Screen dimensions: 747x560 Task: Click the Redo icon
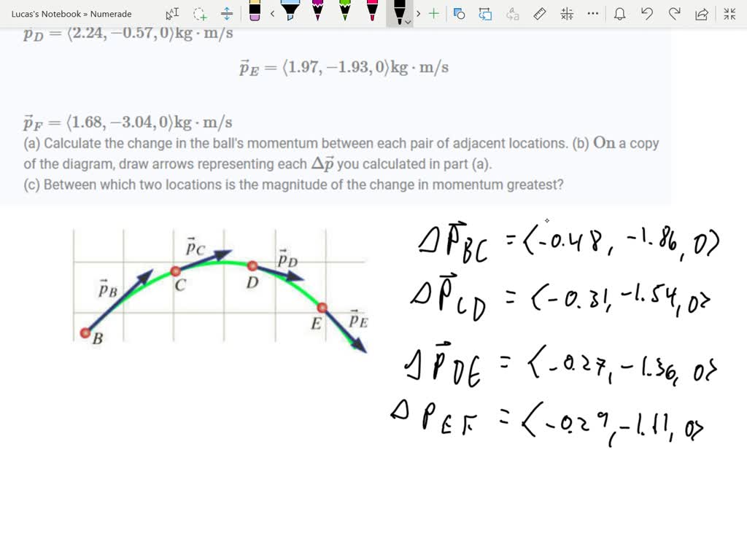click(x=676, y=12)
